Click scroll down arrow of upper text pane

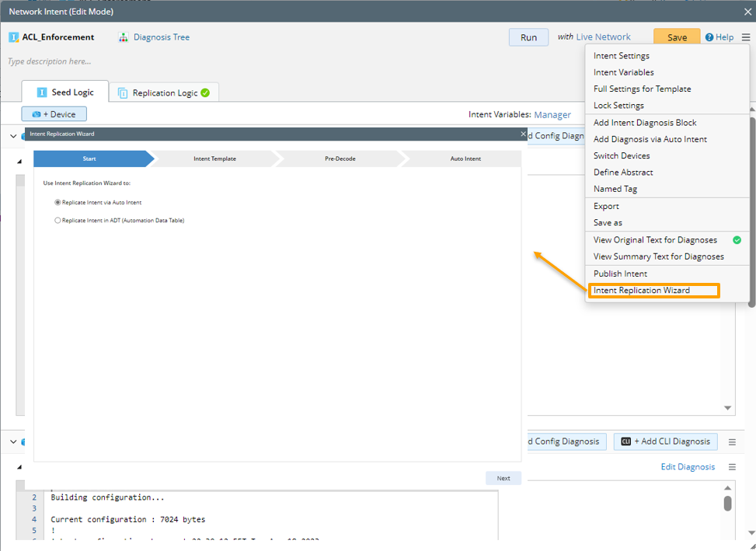[x=727, y=408]
